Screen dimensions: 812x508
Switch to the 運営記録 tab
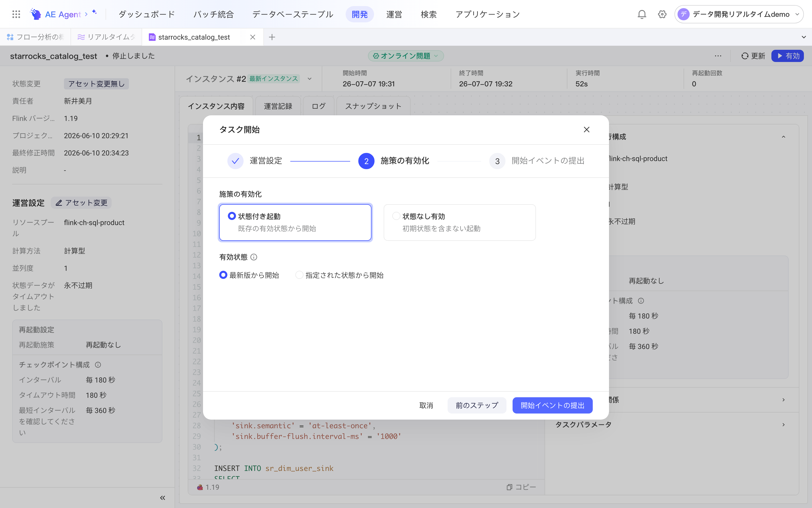[x=278, y=106]
